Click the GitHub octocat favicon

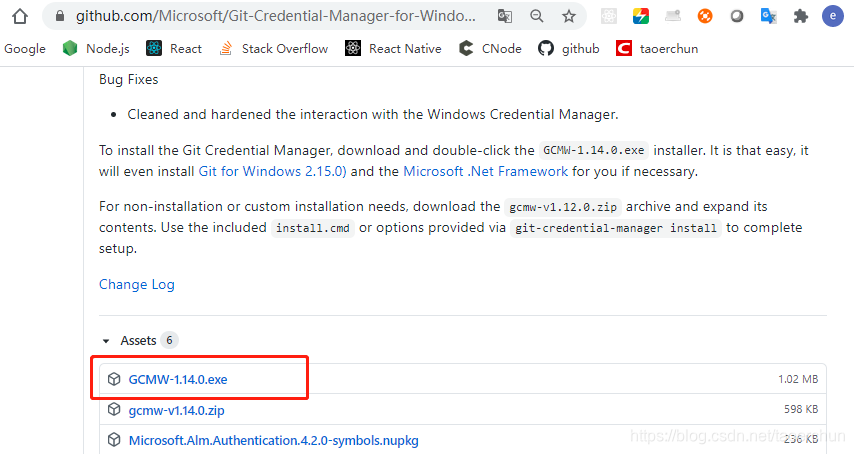[x=546, y=48]
